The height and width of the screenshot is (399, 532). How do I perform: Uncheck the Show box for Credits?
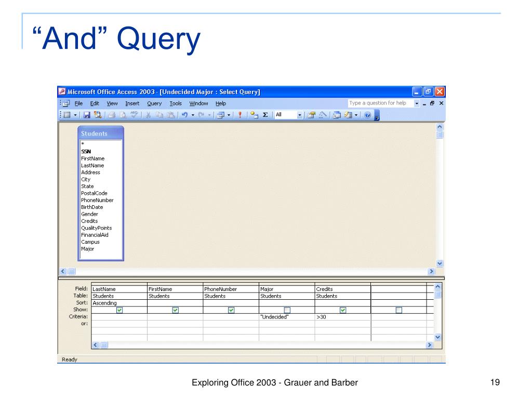(343, 310)
